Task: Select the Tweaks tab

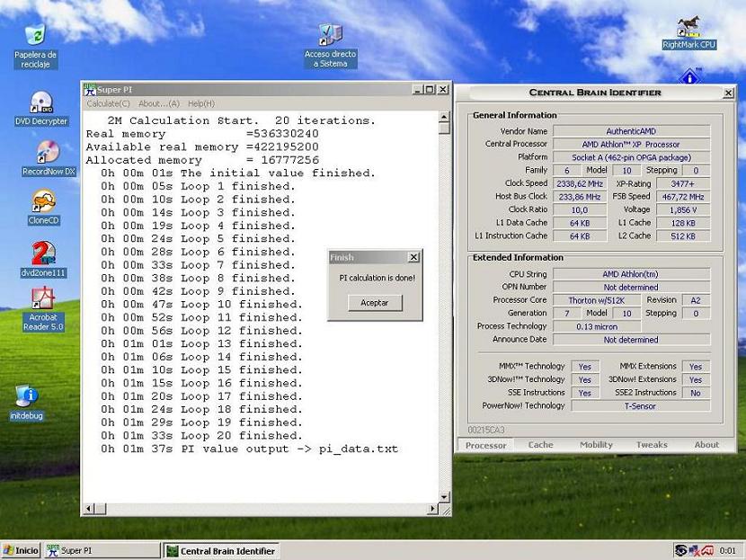Action: pos(652,445)
